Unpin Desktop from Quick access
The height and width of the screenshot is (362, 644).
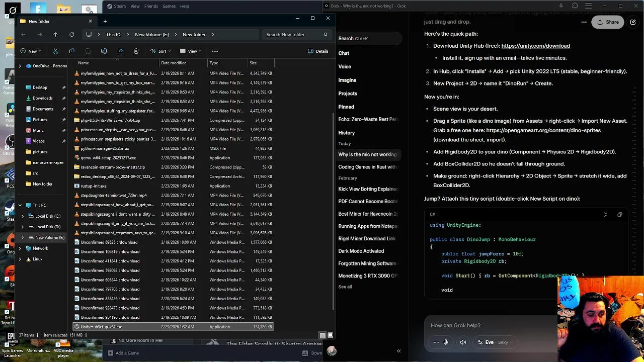[64, 87]
